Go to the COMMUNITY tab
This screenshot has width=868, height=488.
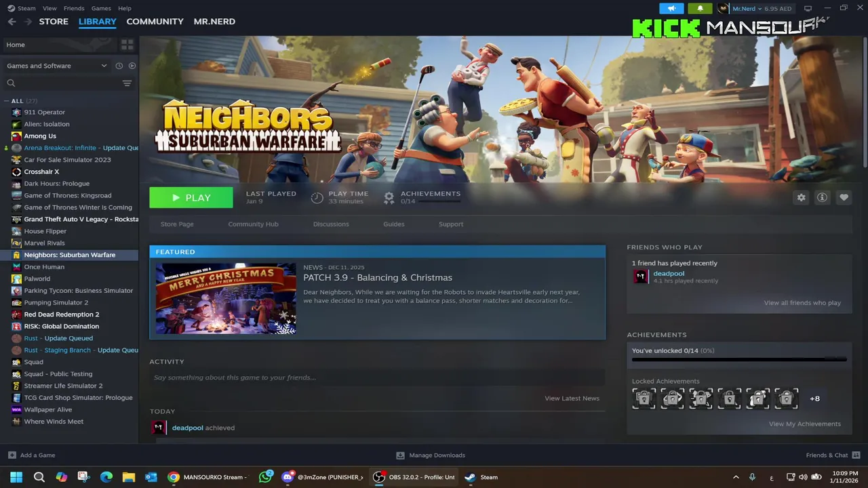click(x=155, y=22)
